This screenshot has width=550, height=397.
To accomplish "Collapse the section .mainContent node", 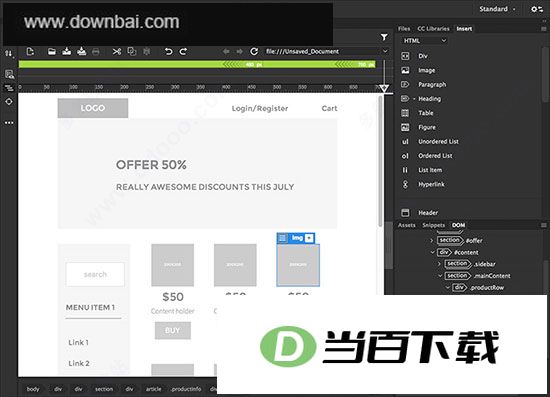I will 440,276.
